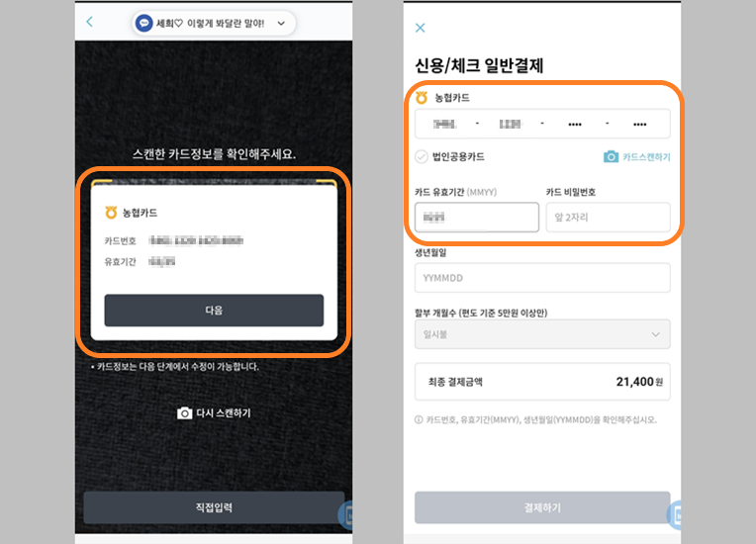Click the floating round button on scan screen
756x544 pixels.
click(x=345, y=515)
